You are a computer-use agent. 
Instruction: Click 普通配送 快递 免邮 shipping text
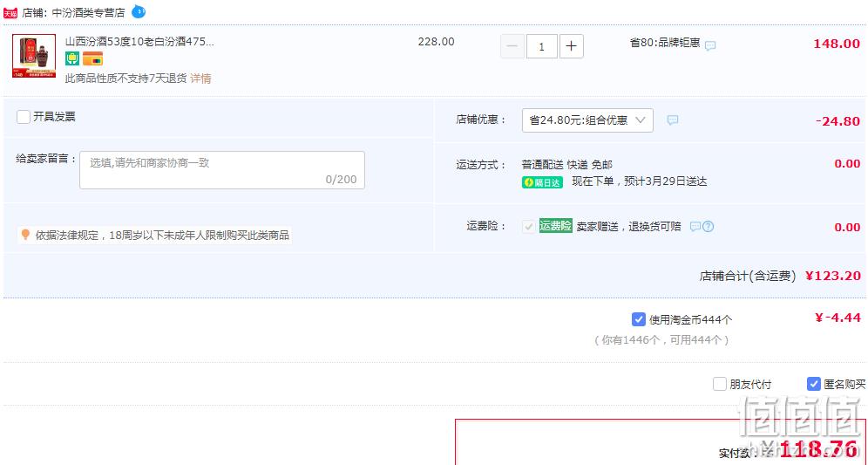click(x=566, y=165)
